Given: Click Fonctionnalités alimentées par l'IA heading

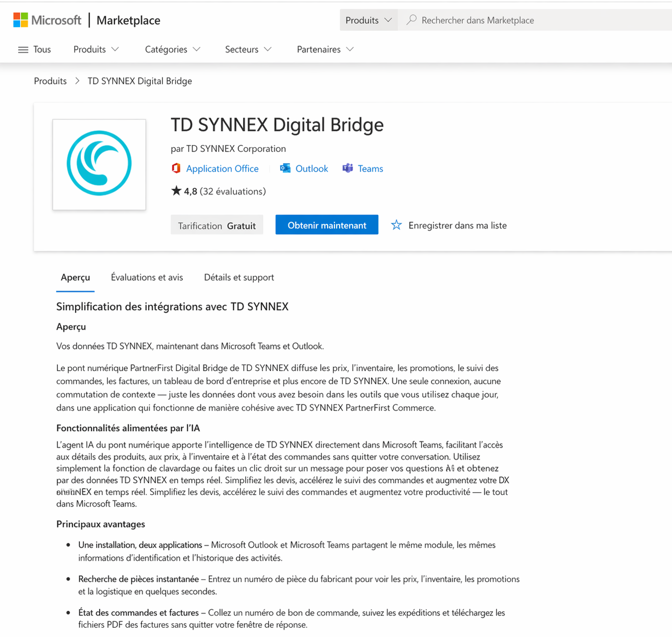Looking at the screenshot, I should point(128,428).
